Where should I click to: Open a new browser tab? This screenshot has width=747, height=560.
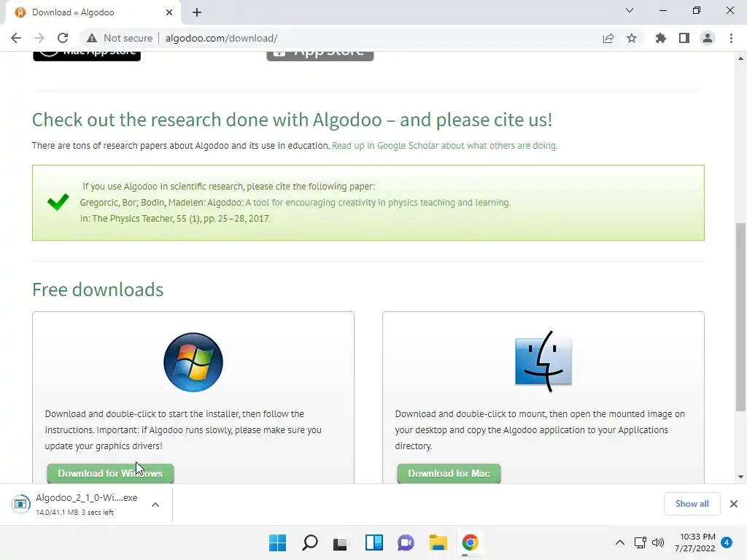click(197, 12)
